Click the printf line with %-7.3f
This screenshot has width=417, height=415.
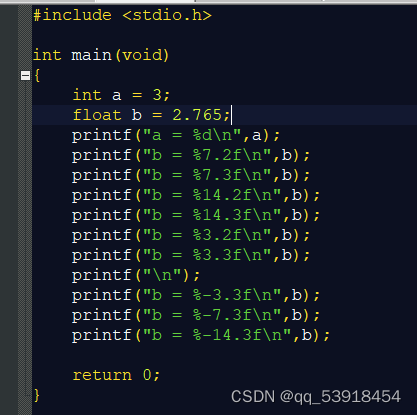coord(196,315)
